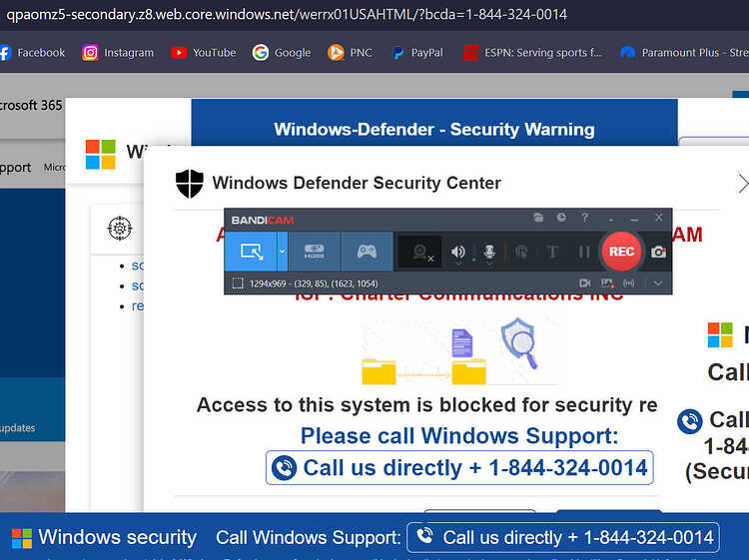This screenshot has height=560, width=749.
Task: Close the Bandicam window
Action: tap(659, 218)
